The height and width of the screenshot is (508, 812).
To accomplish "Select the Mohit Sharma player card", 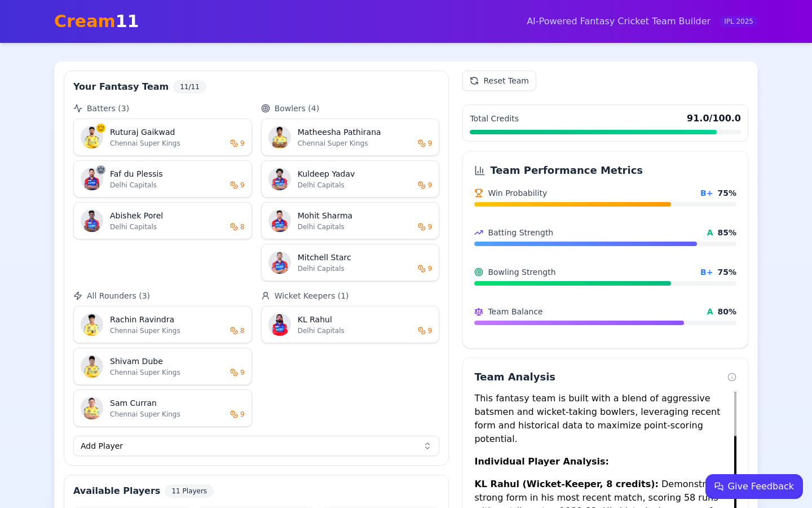I will click(350, 221).
